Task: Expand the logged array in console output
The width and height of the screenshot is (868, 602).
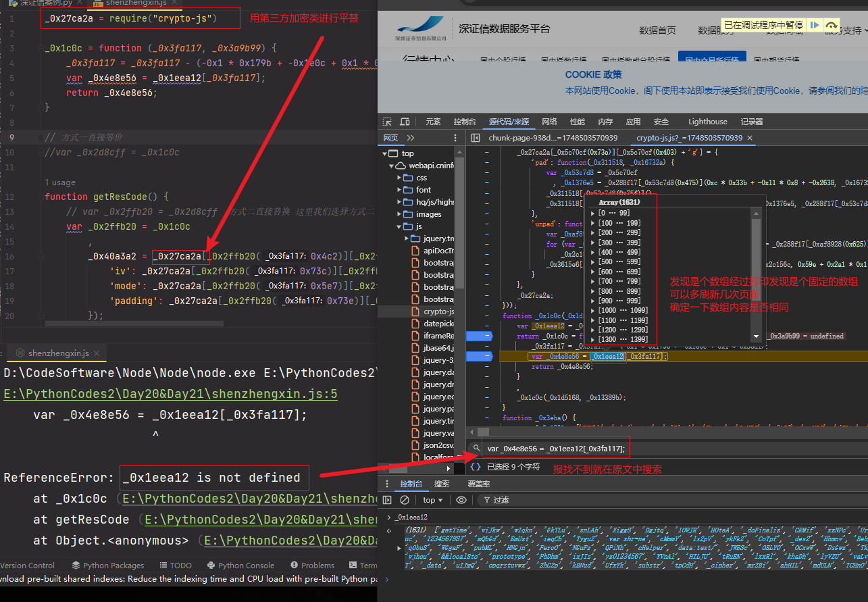Action: [401, 547]
